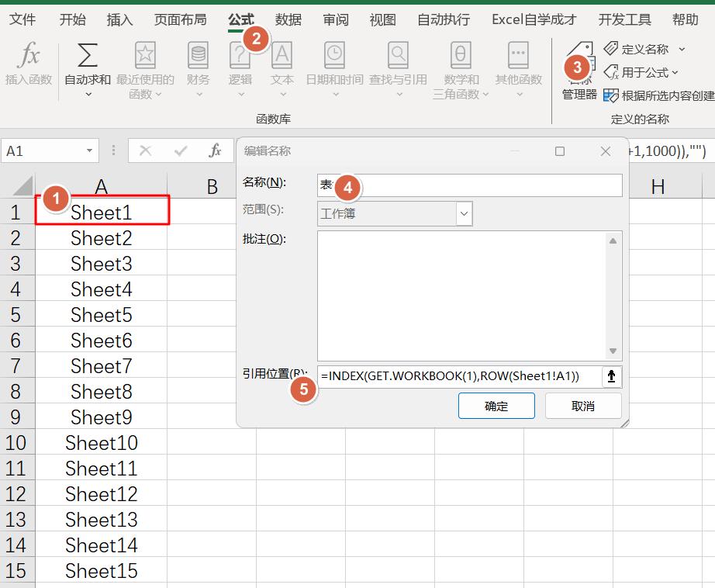Image resolution: width=715 pixels, height=588 pixels.
Task: Expand More Functions dropdown arrow
Action: [x=520, y=95]
